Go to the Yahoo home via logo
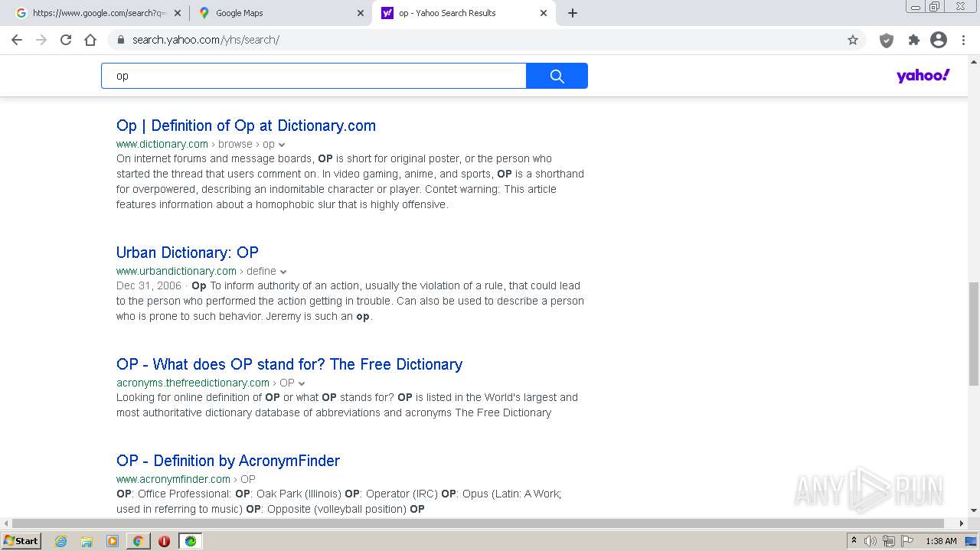 click(x=923, y=75)
